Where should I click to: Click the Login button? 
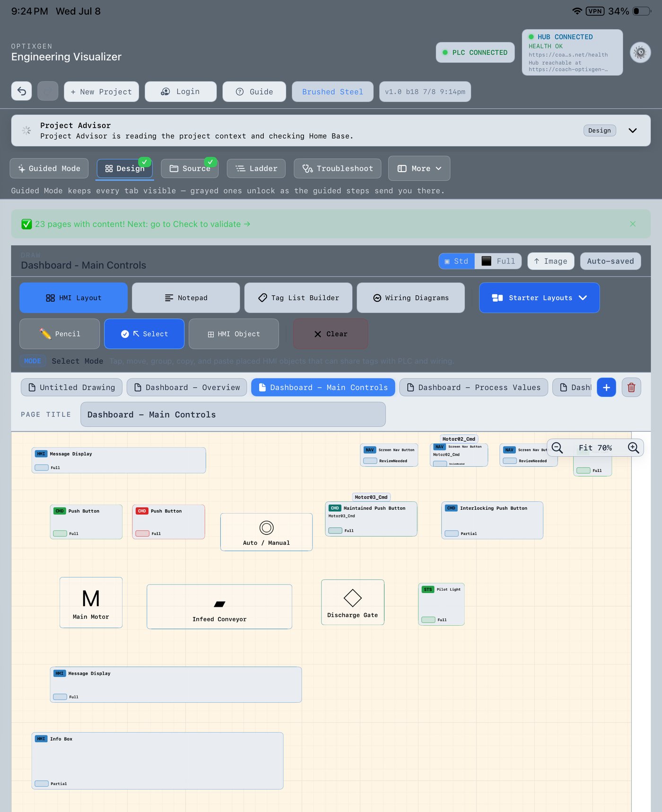[181, 92]
